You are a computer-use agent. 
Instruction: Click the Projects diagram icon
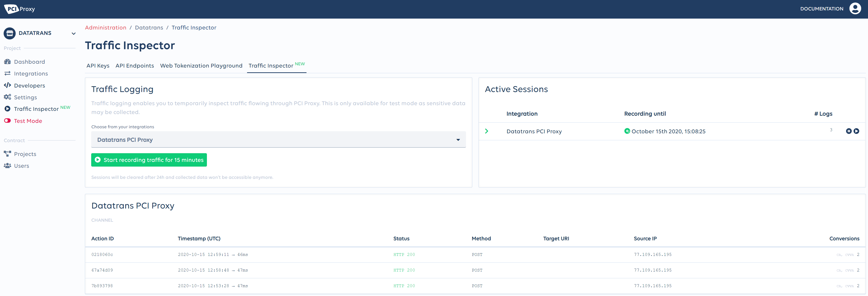(x=7, y=154)
